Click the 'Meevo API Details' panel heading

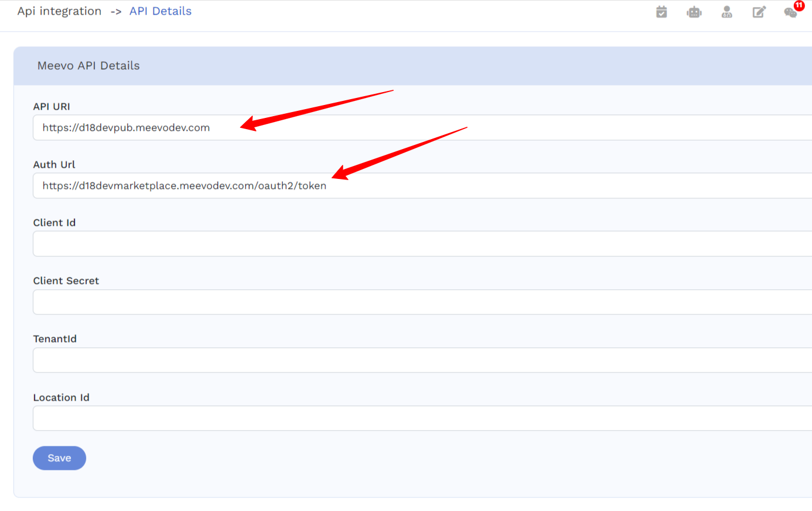click(89, 66)
